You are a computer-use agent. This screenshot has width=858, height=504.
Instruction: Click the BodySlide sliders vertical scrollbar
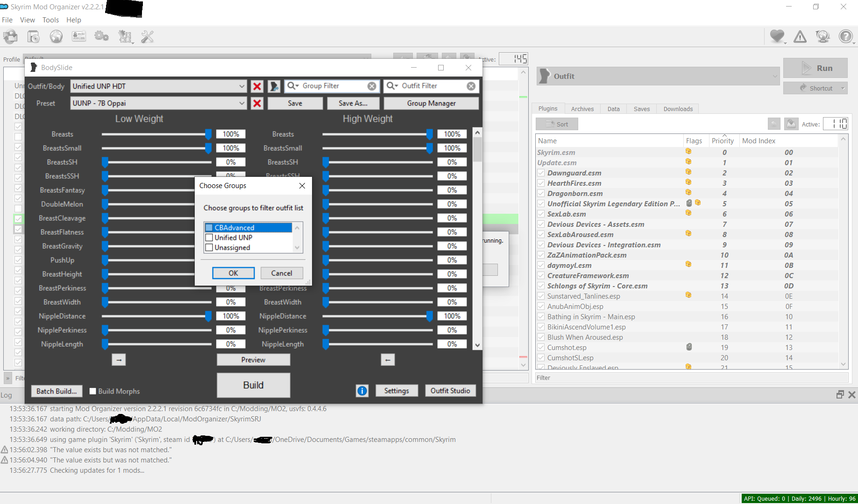477,238
